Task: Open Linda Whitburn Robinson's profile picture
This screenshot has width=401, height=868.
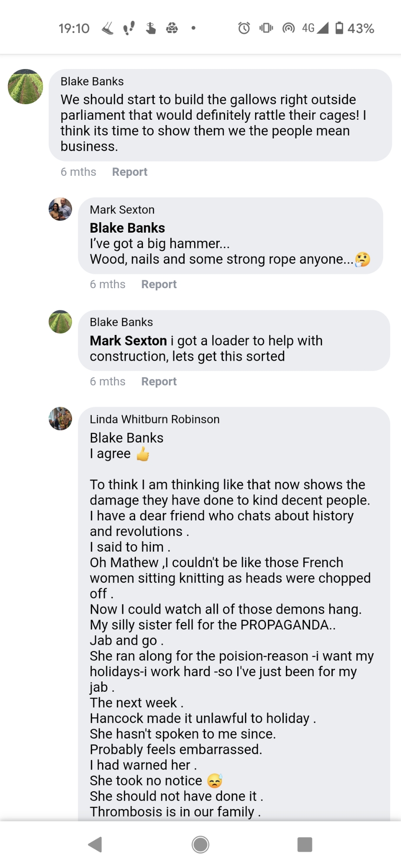Action: (x=60, y=419)
